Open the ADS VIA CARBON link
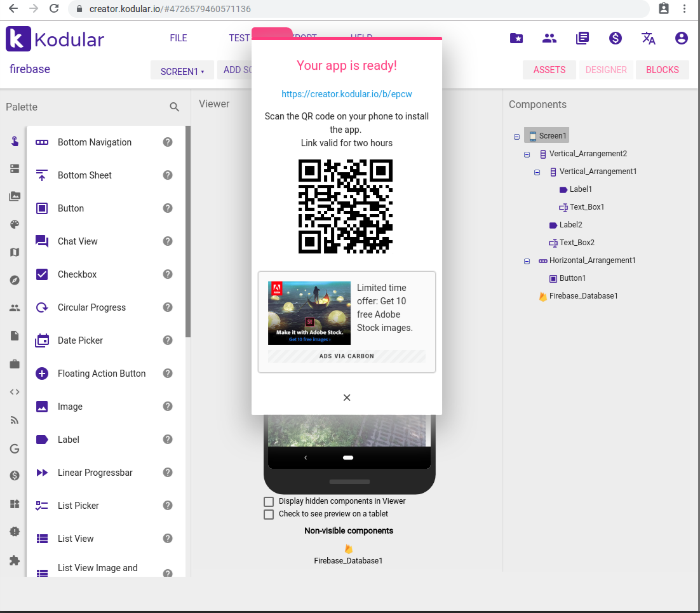Screen dimensions: 700x613 [x=346, y=356]
